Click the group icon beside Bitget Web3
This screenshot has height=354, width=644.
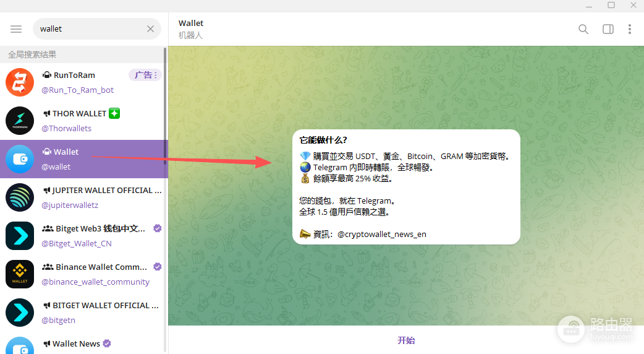48,228
